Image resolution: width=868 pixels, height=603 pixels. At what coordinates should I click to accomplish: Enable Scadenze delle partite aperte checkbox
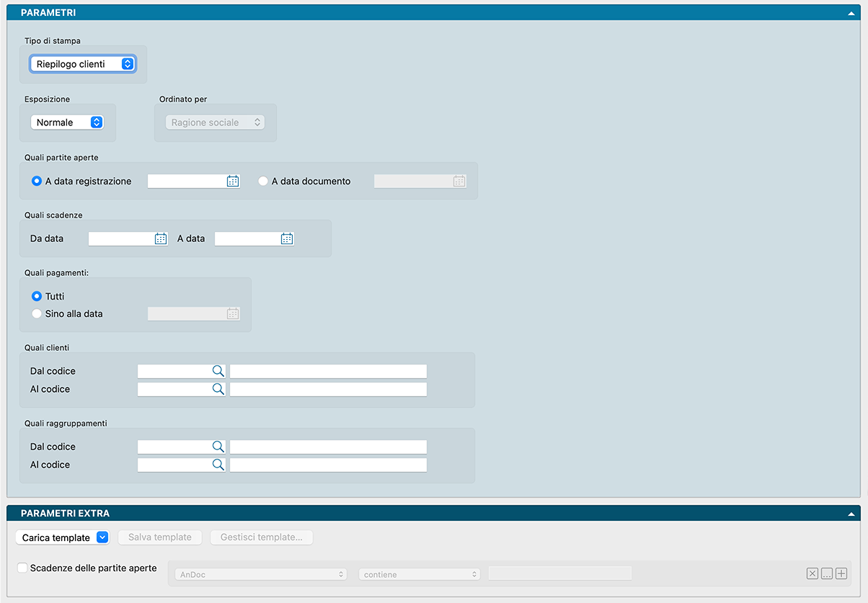coord(22,568)
